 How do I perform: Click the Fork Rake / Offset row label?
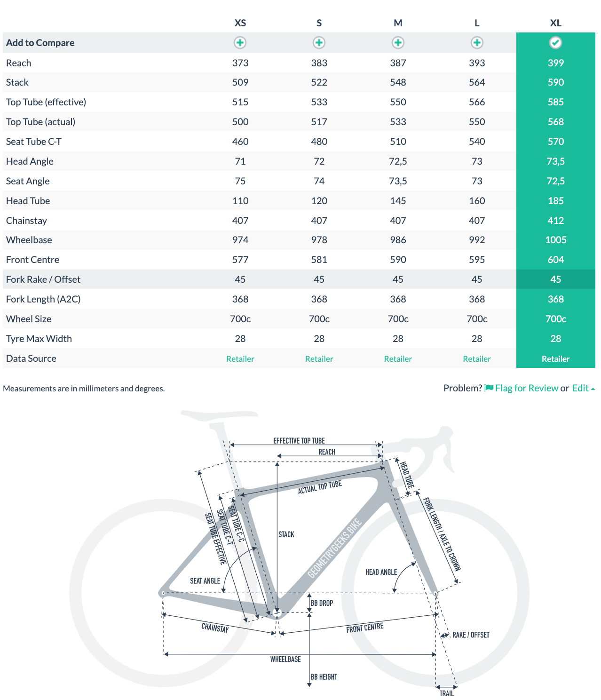click(43, 279)
